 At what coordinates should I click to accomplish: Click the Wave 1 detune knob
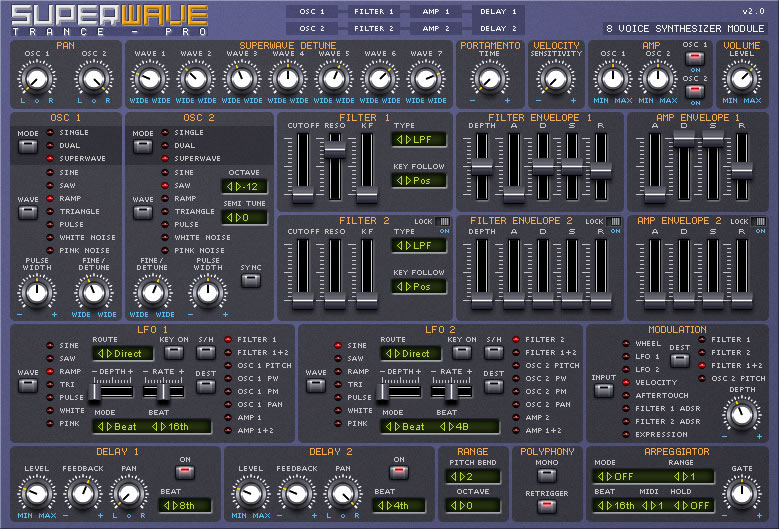(150, 79)
